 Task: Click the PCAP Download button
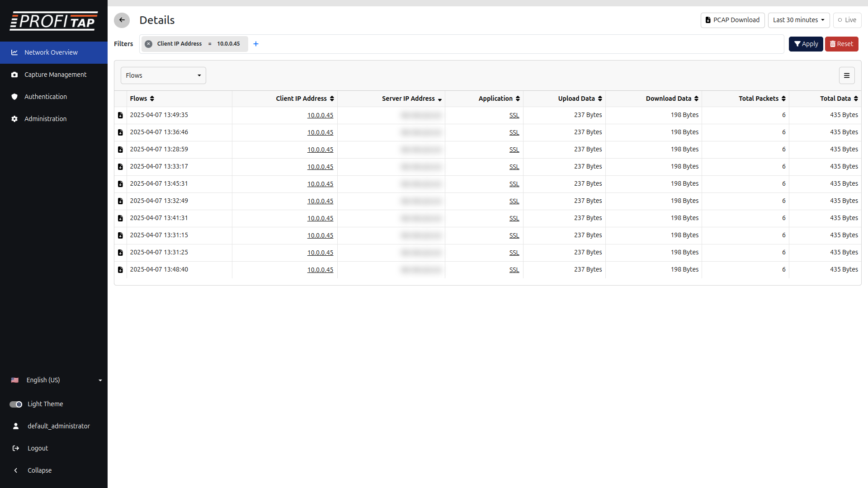point(732,20)
